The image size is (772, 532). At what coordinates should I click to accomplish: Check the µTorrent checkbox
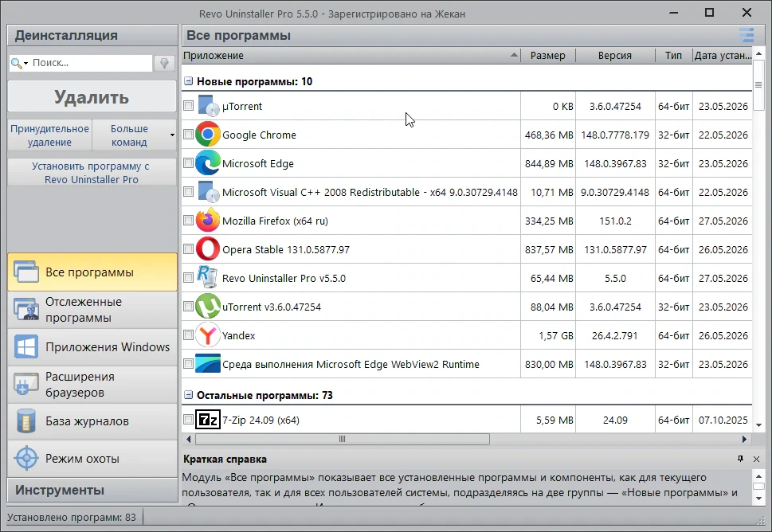click(188, 105)
